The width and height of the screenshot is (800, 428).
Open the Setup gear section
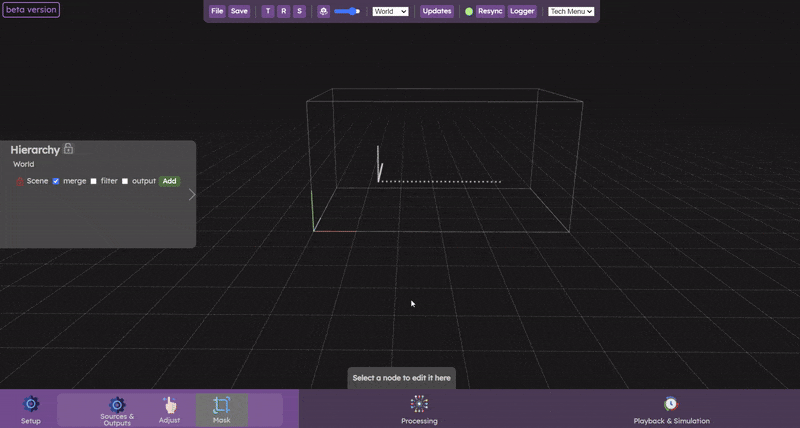(x=31, y=410)
